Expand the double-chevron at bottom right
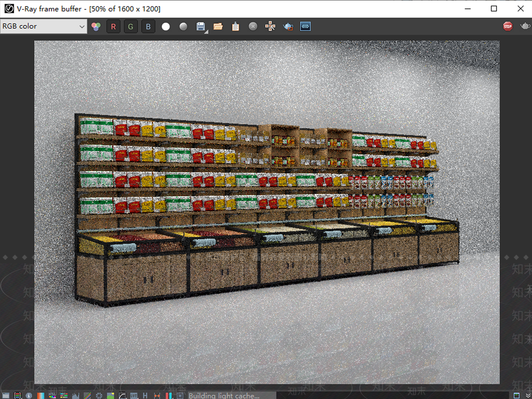532x399 pixels. click(528, 395)
